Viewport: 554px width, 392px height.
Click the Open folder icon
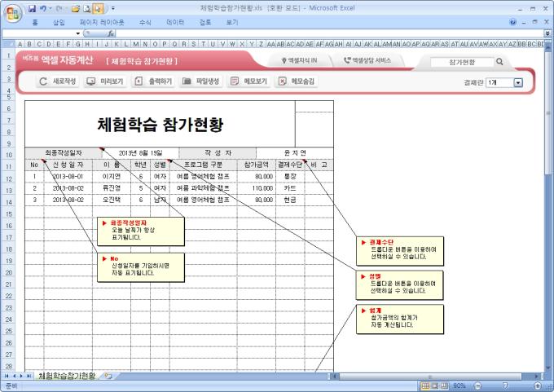(76, 8)
